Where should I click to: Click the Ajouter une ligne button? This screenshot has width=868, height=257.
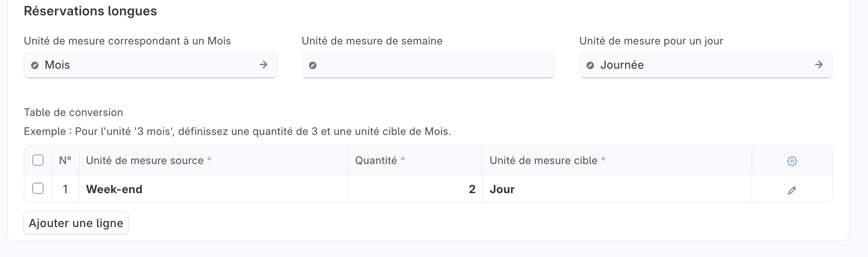(x=76, y=223)
